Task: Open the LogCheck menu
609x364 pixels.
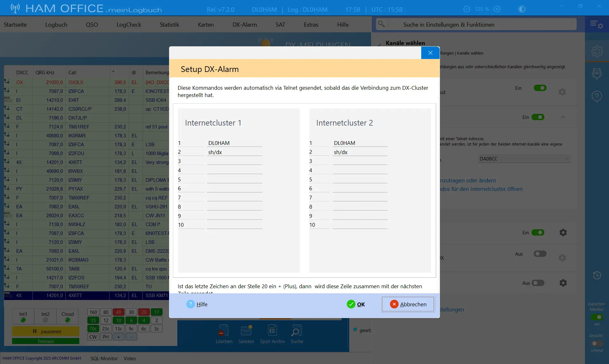Action: [129, 24]
